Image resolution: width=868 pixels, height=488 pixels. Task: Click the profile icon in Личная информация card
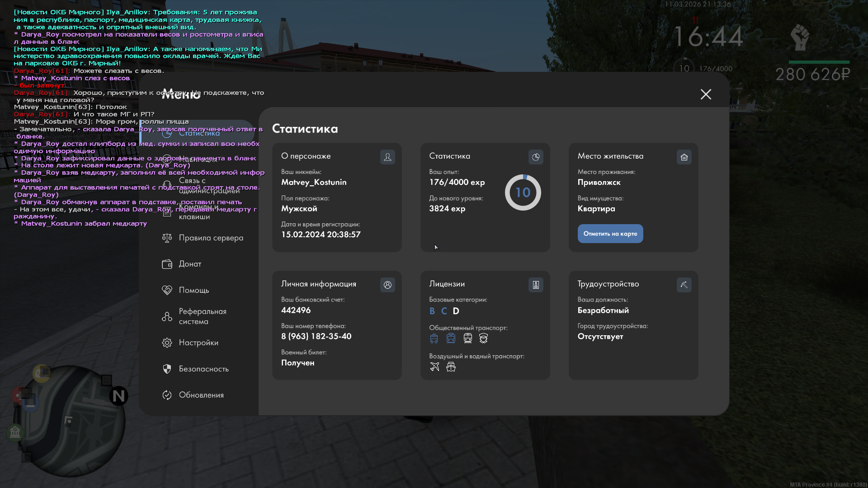[387, 285]
